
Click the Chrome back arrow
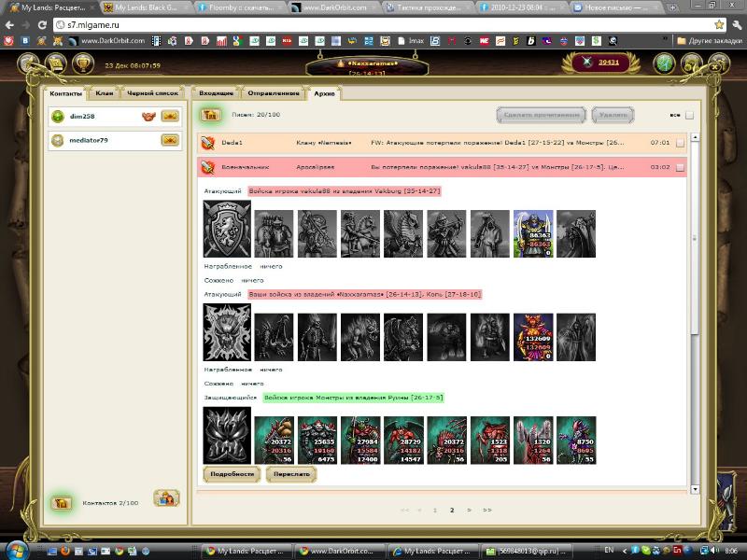tap(9, 25)
